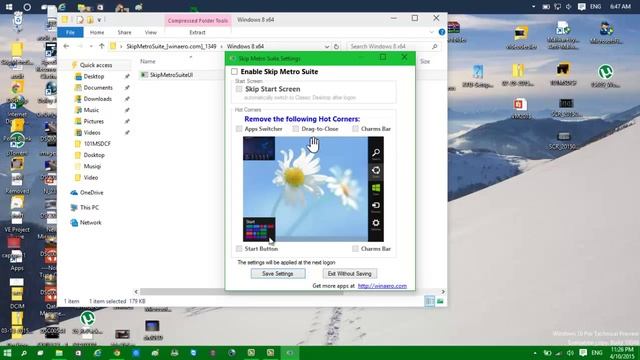Click the Explorer forward arrow
640x360 pixels.
(x=80, y=46)
